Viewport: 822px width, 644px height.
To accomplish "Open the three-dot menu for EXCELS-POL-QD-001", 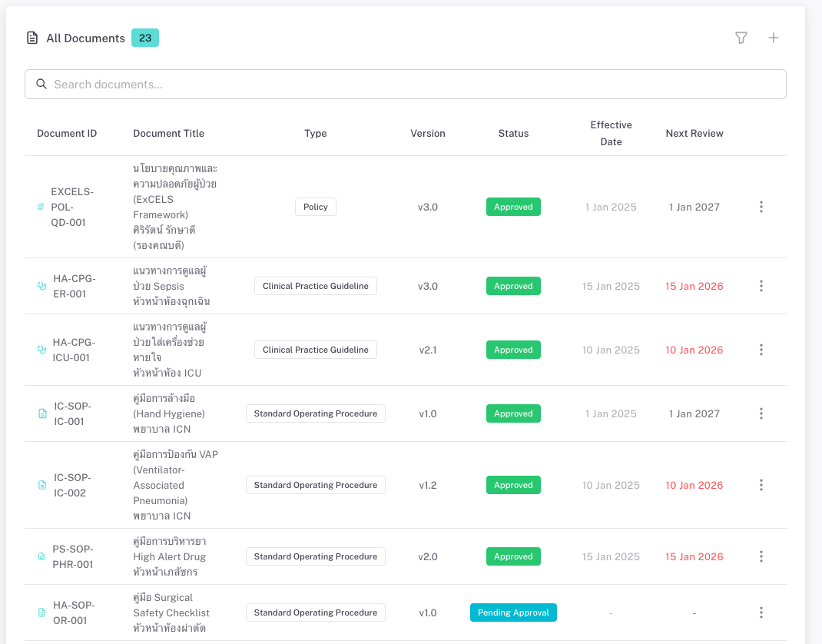I will click(x=761, y=207).
